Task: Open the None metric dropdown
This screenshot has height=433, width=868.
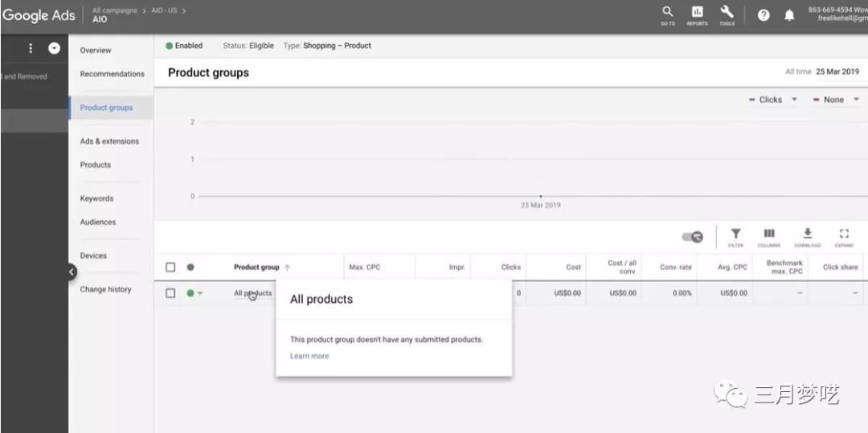Action: [x=836, y=100]
